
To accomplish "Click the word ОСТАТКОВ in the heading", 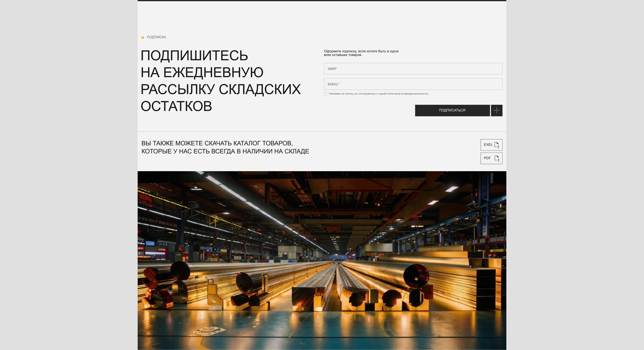I will [176, 106].
